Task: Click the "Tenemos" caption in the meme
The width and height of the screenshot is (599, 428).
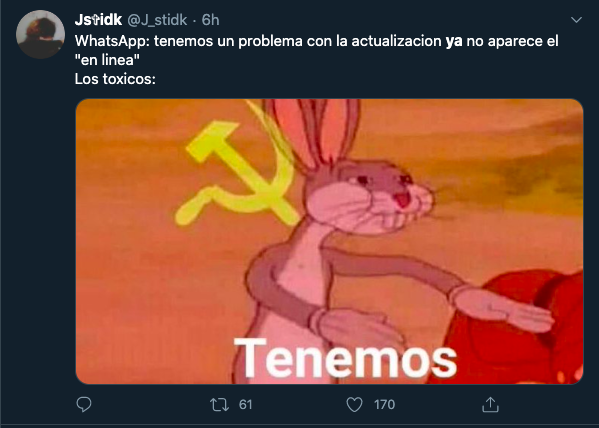Action: pos(345,358)
